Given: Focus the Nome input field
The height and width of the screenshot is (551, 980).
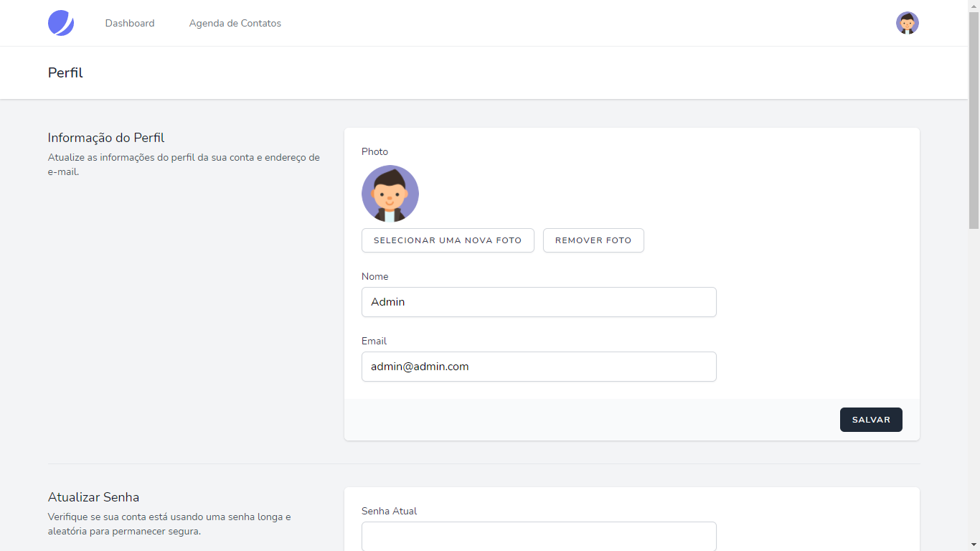Looking at the screenshot, I should (x=539, y=302).
